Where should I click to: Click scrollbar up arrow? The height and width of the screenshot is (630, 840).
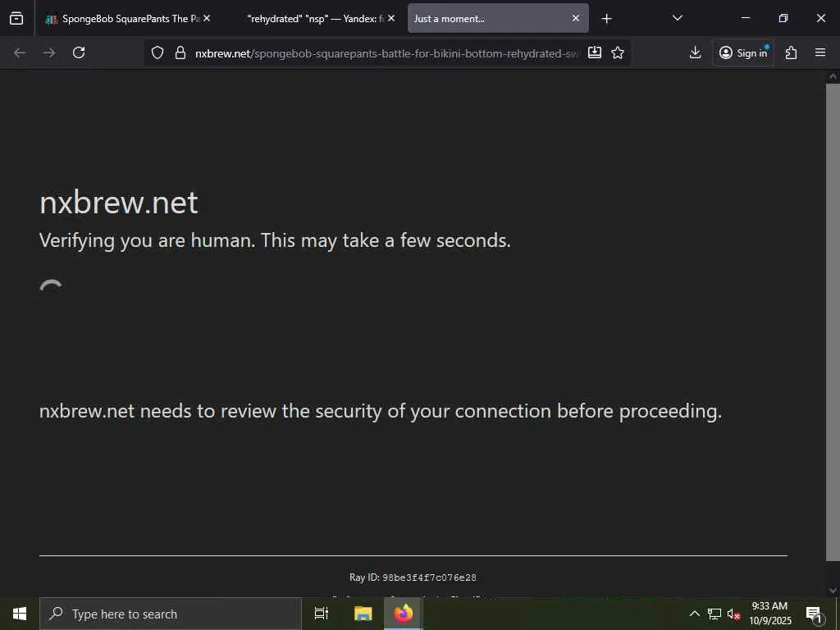(833, 76)
